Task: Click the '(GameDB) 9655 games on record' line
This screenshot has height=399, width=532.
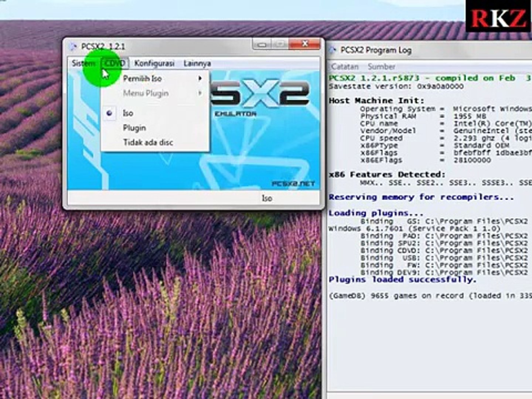Action: [x=430, y=296]
